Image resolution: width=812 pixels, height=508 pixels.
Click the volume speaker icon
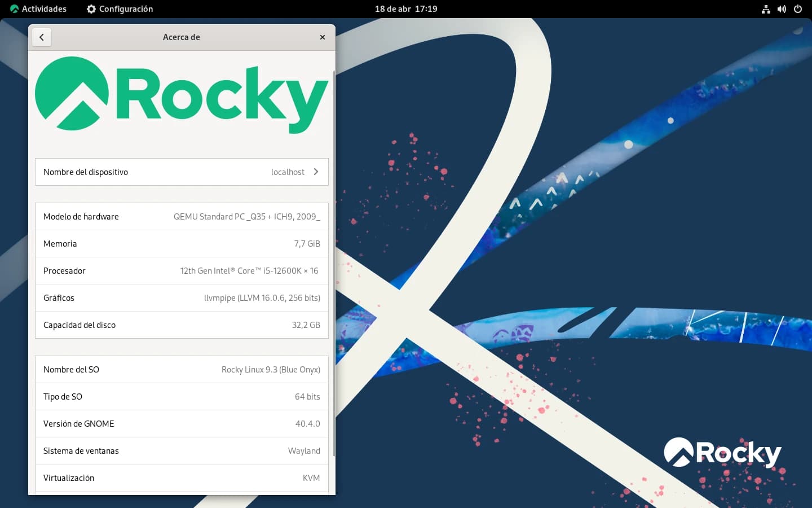pos(782,9)
